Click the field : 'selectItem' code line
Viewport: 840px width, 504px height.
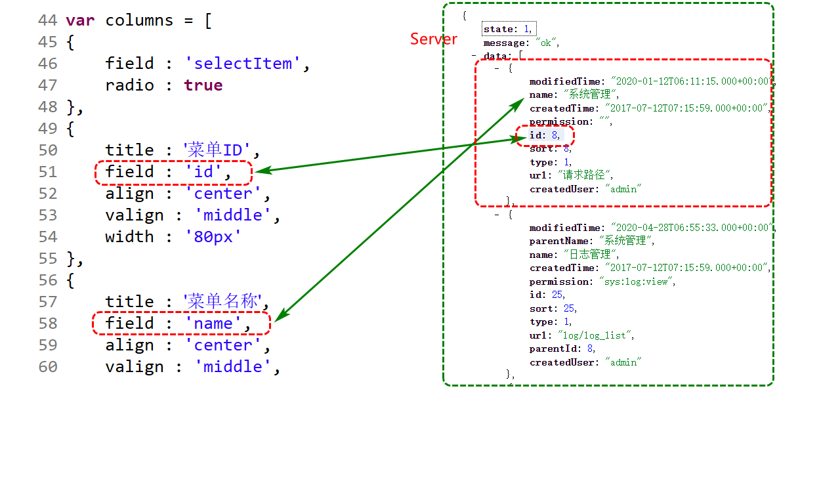(207, 64)
